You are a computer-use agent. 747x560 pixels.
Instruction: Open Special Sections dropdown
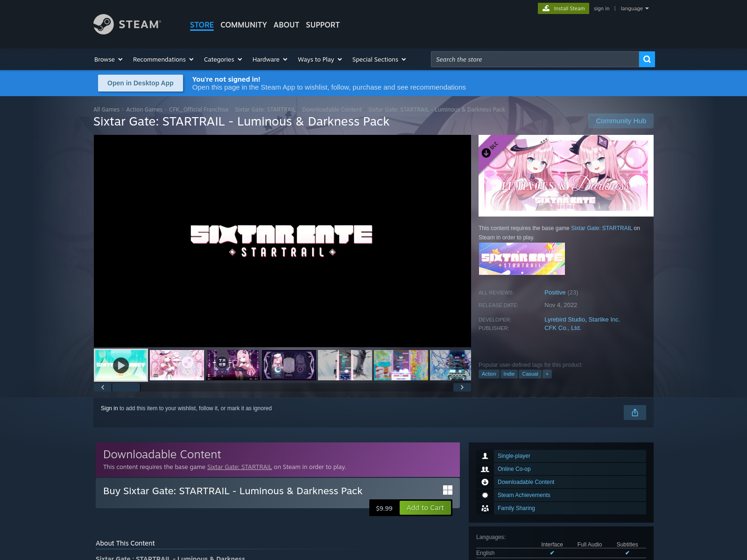(379, 59)
